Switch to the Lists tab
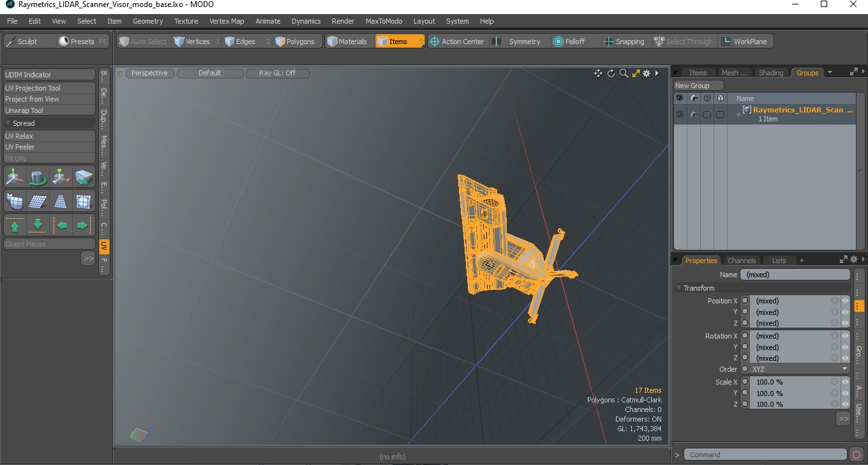 779,261
